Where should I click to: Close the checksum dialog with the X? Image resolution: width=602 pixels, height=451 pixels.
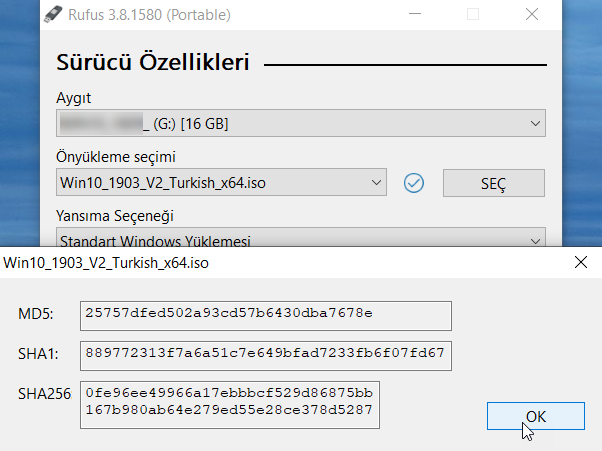[580, 263]
